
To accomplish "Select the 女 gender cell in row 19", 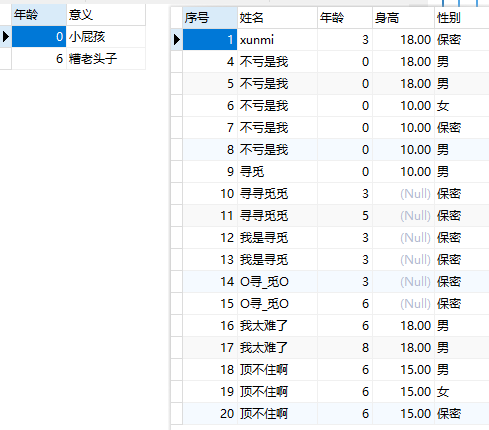I will [x=462, y=392].
